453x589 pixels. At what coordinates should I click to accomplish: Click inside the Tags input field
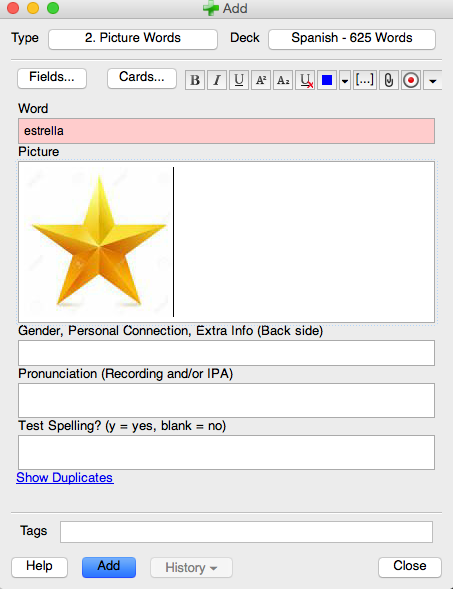246,532
